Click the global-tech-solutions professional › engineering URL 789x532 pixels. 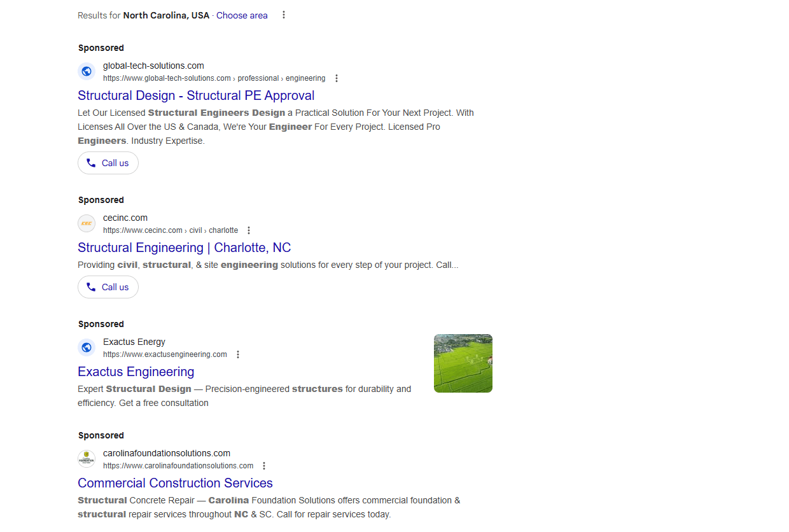[x=214, y=78]
